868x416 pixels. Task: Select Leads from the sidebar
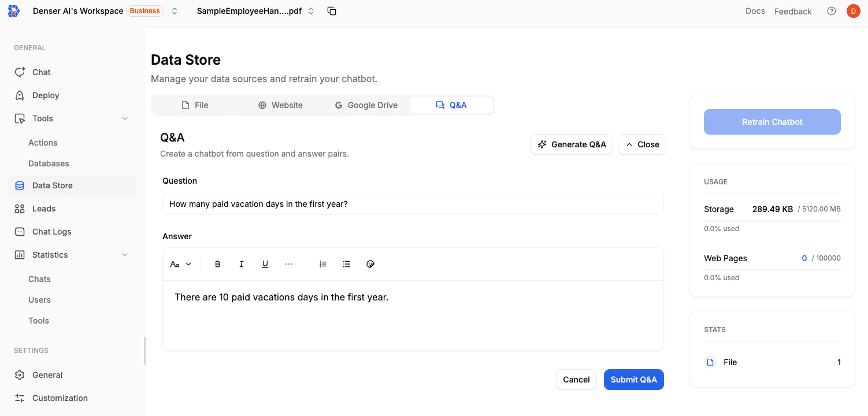point(44,208)
